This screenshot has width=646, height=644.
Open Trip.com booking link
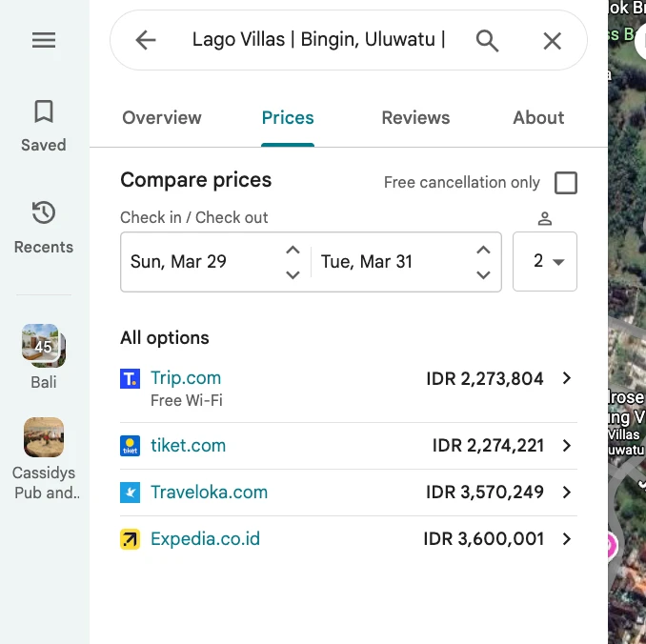[x=186, y=378]
